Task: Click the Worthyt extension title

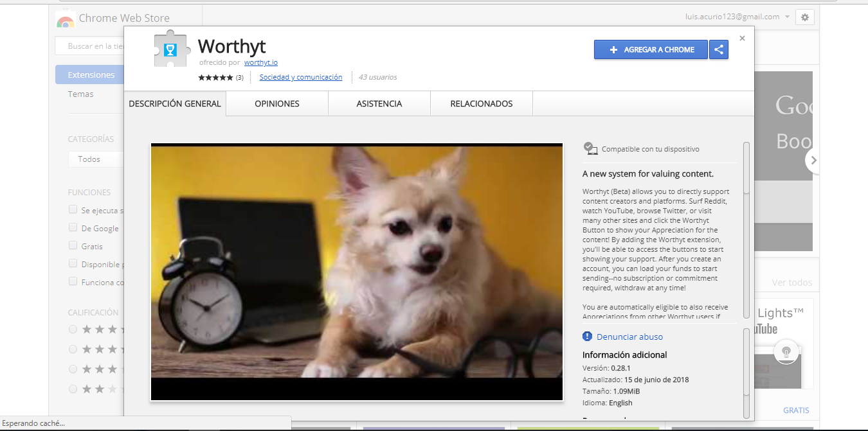Action: (x=231, y=46)
